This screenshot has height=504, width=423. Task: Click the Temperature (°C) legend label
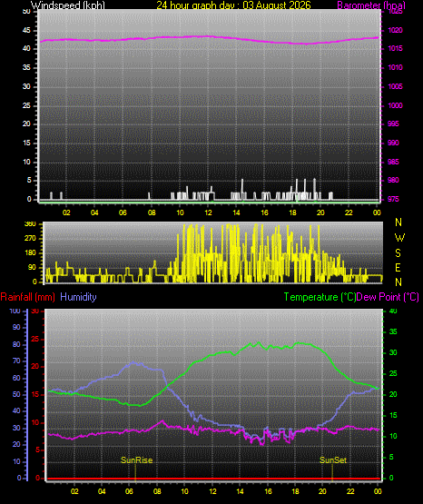point(320,297)
